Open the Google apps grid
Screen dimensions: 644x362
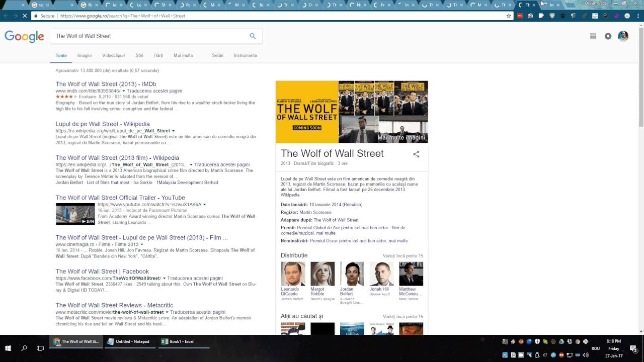pos(593,36)
